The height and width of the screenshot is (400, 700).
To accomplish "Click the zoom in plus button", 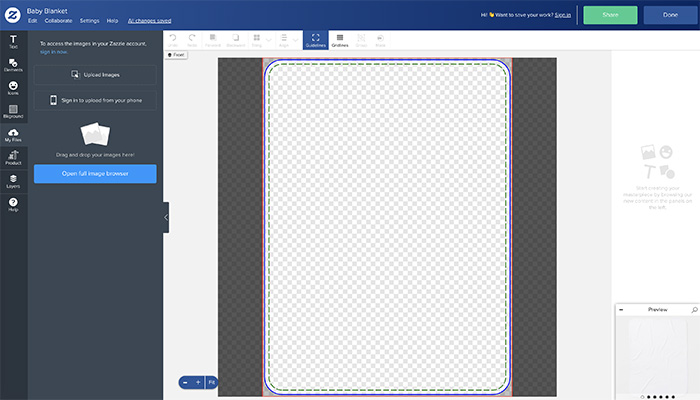I will [198, 382].
